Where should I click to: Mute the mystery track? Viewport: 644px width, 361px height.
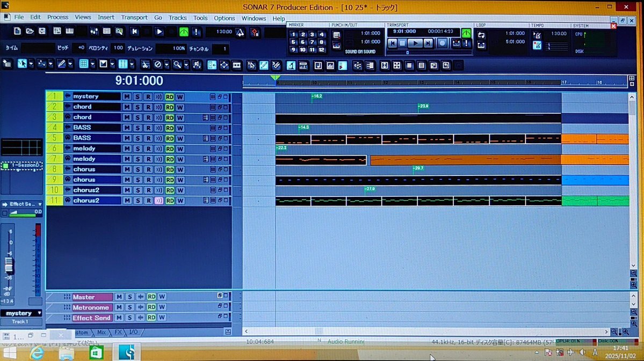127,97
